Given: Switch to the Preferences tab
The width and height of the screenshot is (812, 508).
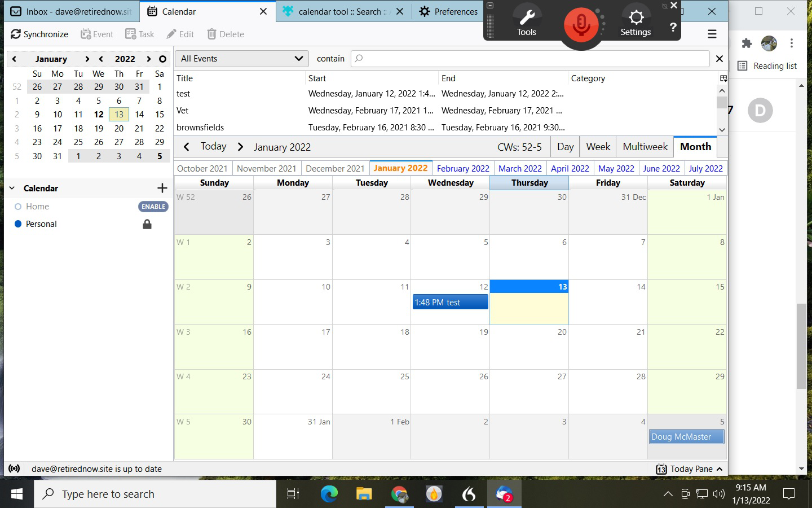Looking at the screenshot, I should click(449, 11).
